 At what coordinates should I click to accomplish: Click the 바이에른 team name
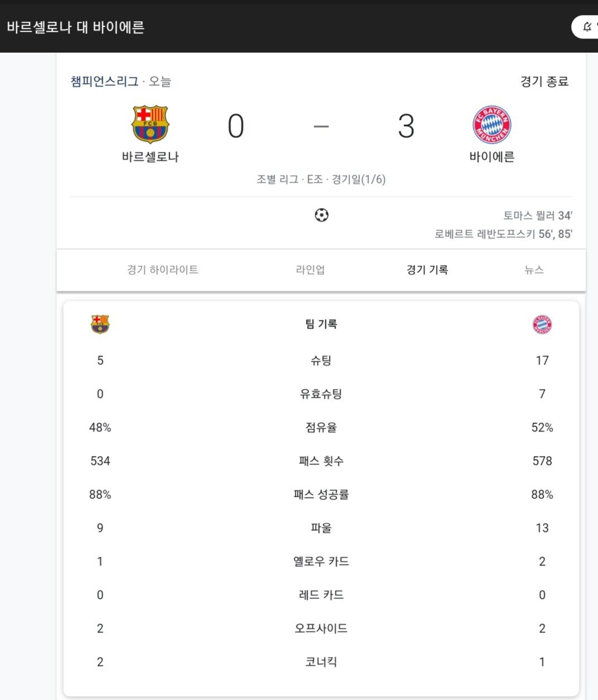click(491, 157)
